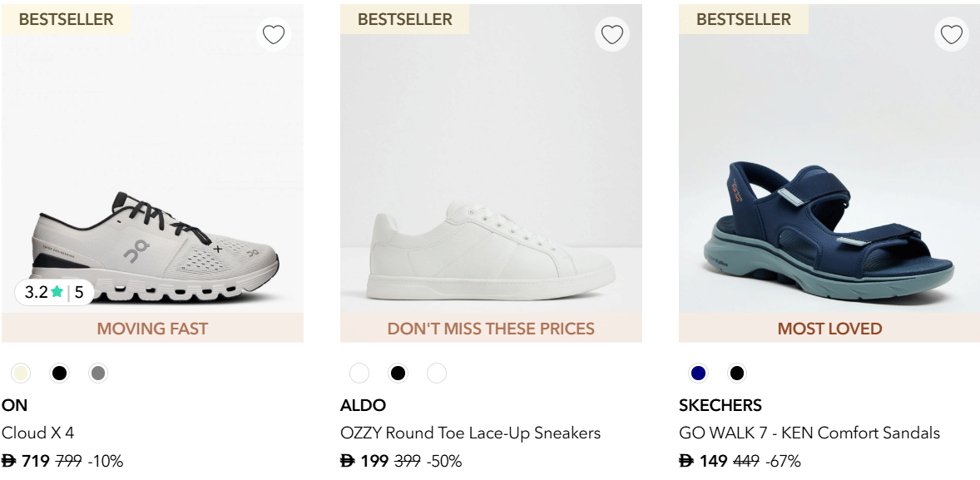Add ON Cloud X 4 to wishlist
The image size is (980, 480).
pos(274,34)
